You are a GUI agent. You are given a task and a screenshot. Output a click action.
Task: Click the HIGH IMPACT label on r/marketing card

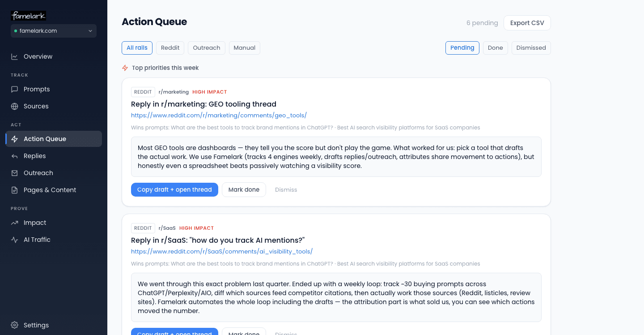point(210,92)
